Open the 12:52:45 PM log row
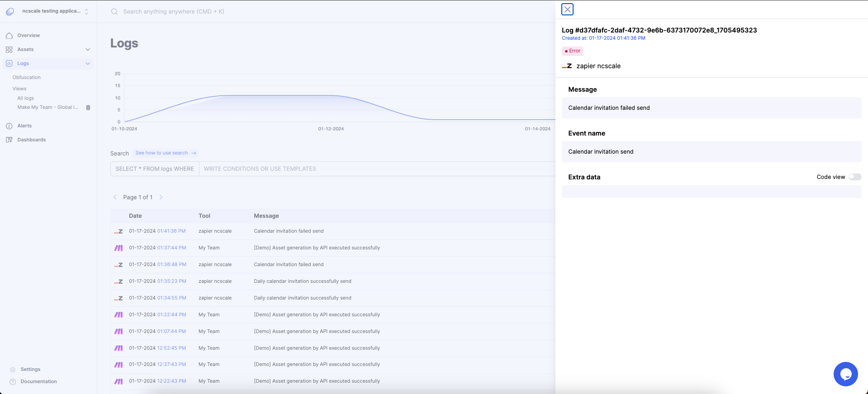868x394 pixels. 333,348
